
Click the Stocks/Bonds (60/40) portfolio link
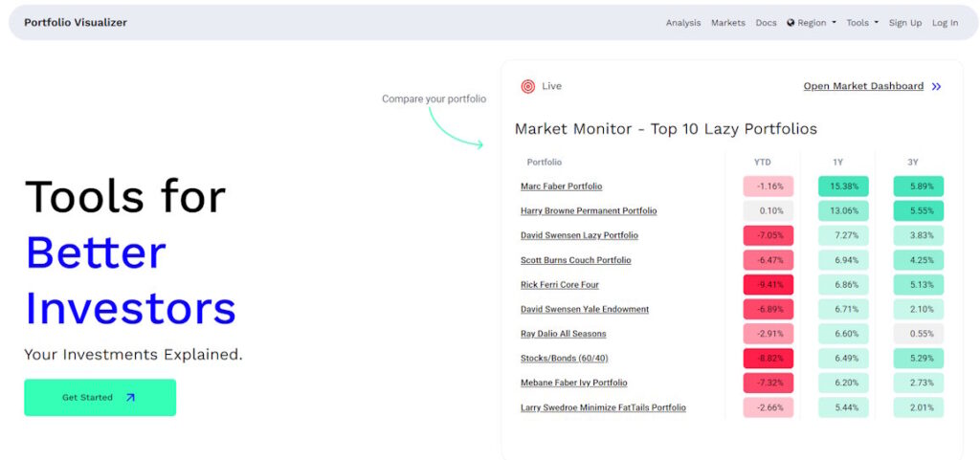tap(564, 359)
